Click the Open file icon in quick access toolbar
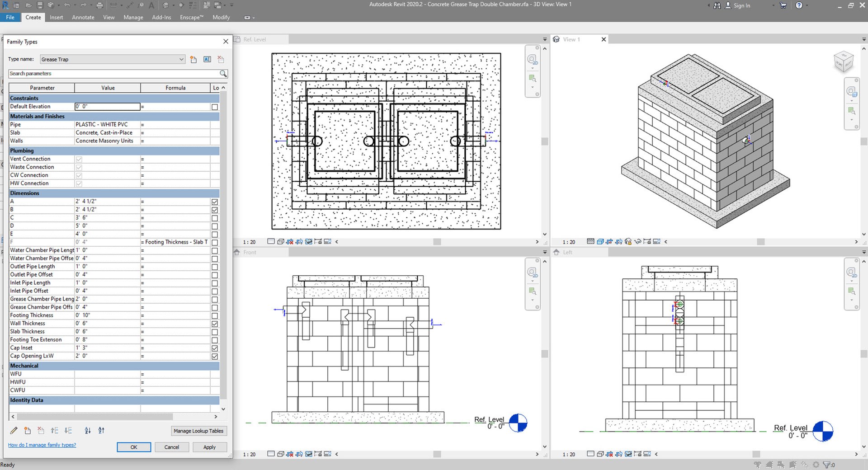The width and height of the screenshot is (868, 470). pyautogui.click(x=28, y=5)
